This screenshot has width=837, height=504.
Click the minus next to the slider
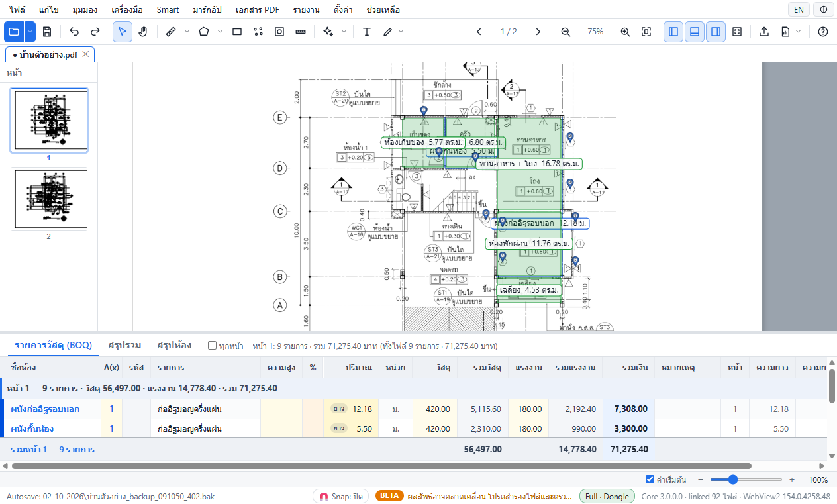pos(700,479)
